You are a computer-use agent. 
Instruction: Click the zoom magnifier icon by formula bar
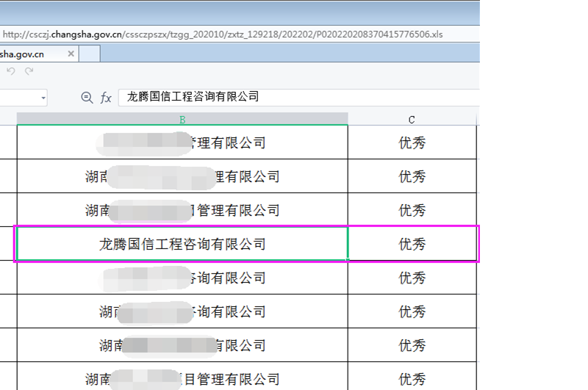pyautogui.click(x=87, y=97)
